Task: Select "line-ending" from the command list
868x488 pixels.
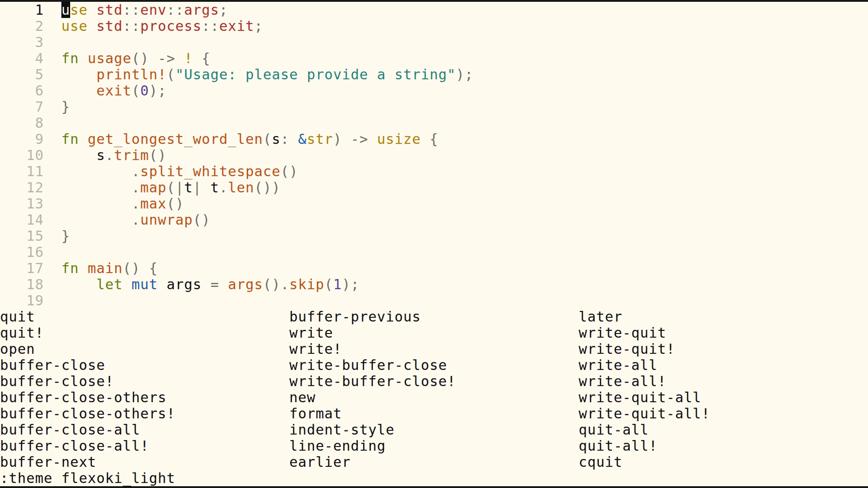Action: (337, 446)
